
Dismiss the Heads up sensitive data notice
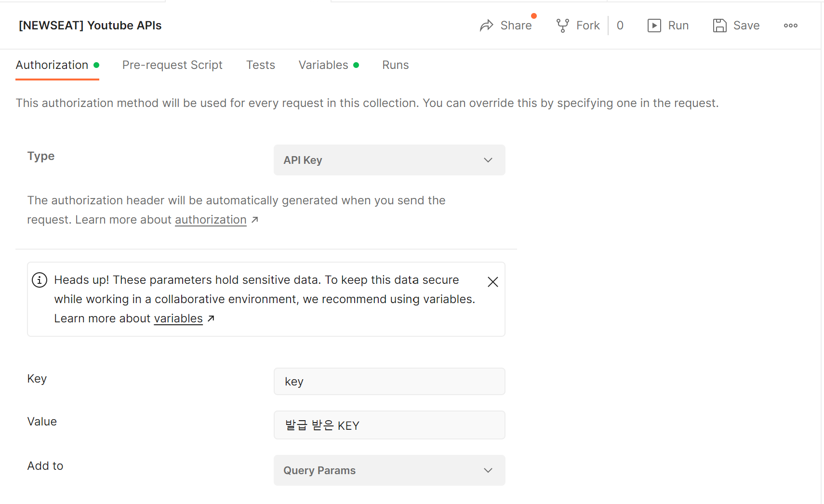coord(492,282)
